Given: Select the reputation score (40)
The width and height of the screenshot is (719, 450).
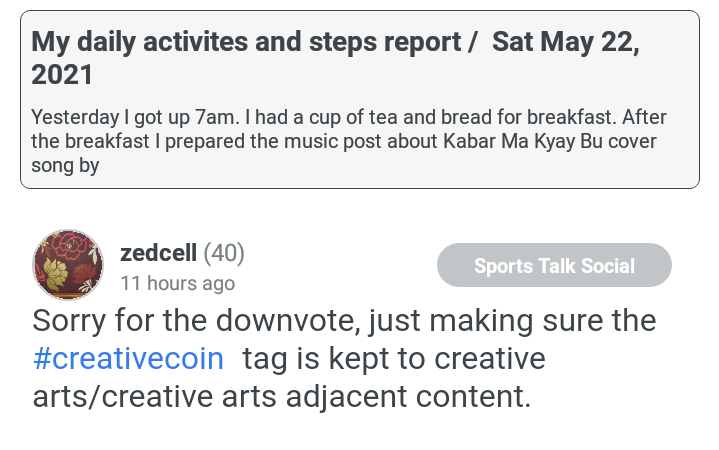Looking at the screenshot, I should point(224,253).
